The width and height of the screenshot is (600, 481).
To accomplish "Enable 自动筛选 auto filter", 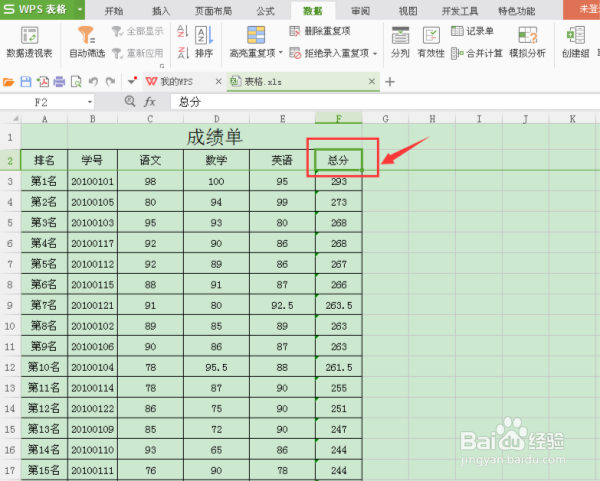I will pos(87,42).
